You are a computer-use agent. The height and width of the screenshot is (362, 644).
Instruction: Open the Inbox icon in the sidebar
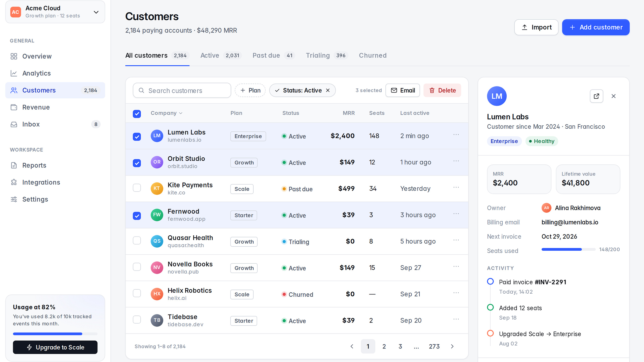14,124
